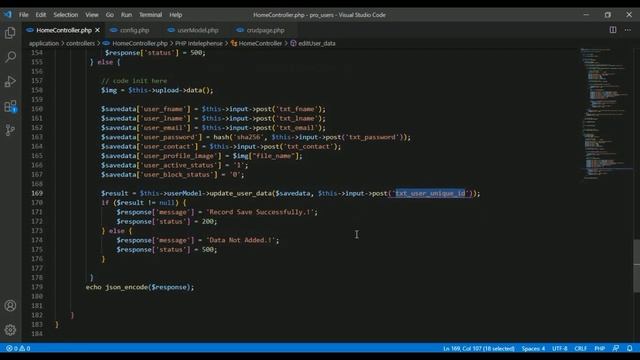Open the Go menu
The width and height of the screenshot is (640, 360).
[x=109, y=15]
